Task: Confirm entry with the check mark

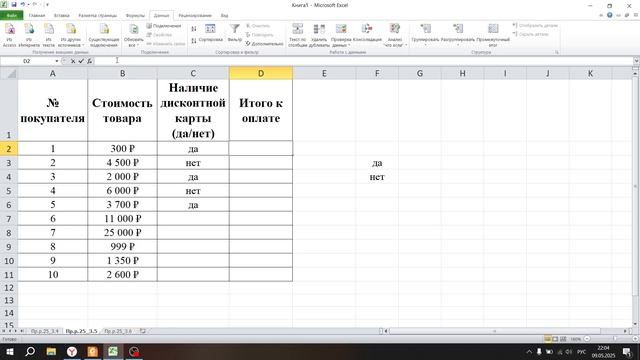Action: (x=81, y=61)
